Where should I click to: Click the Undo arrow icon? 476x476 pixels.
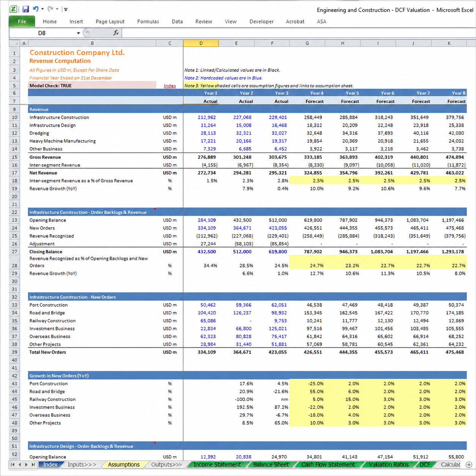[x=36, y=9]
